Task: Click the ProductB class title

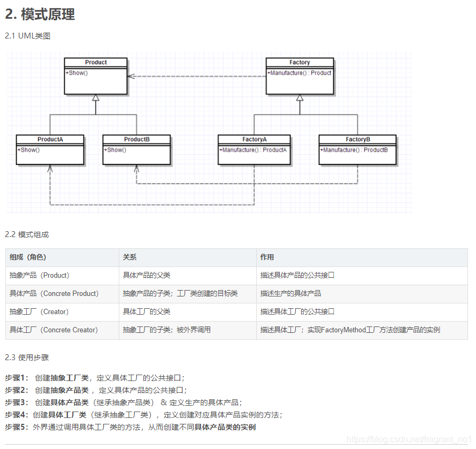Action: [136, 139]
